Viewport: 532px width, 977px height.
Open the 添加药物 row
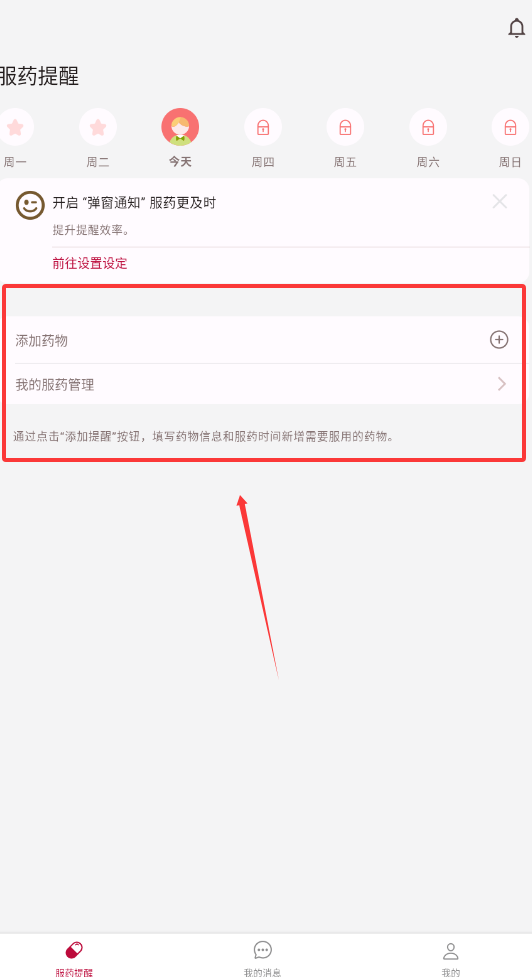265,340
